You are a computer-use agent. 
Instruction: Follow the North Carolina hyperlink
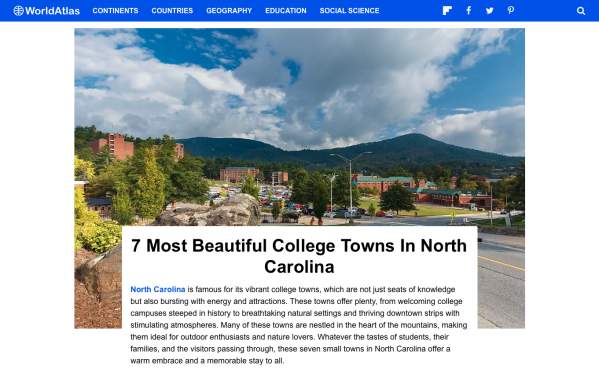pyautogui.click(x=157, y=290)
